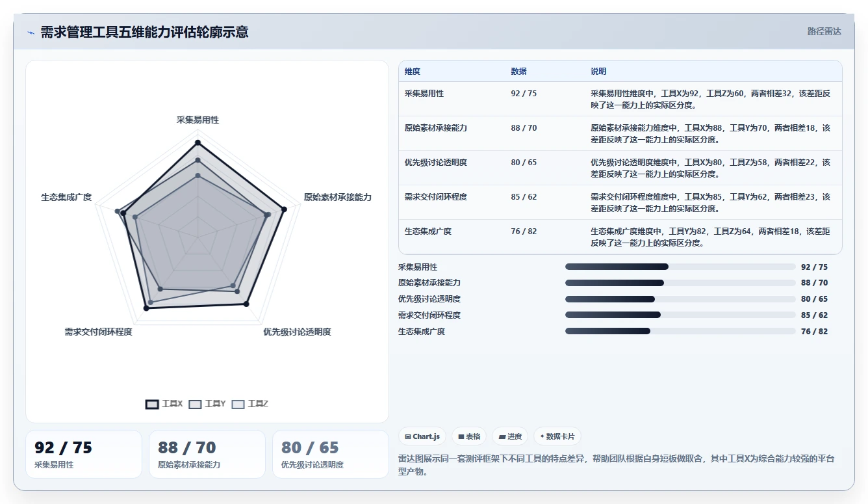
Task: Click the footer summary paragraph about 雷达图
Action: (616, 465)
